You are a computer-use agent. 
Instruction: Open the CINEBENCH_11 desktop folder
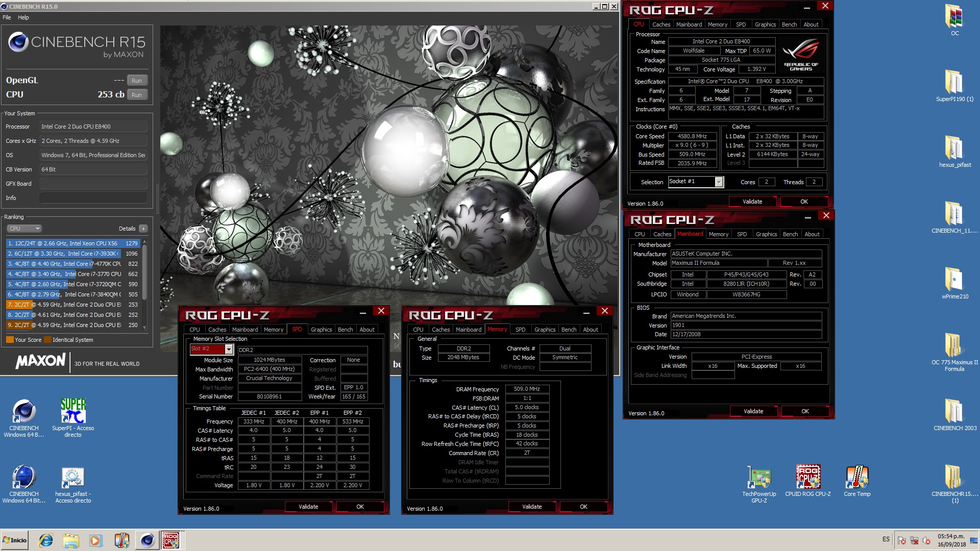(x=954, y=217)
